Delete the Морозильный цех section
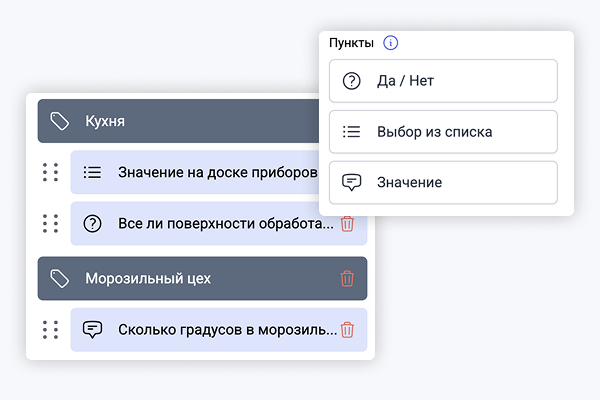Viewport: 600px width, 400px height. [347, 278]
